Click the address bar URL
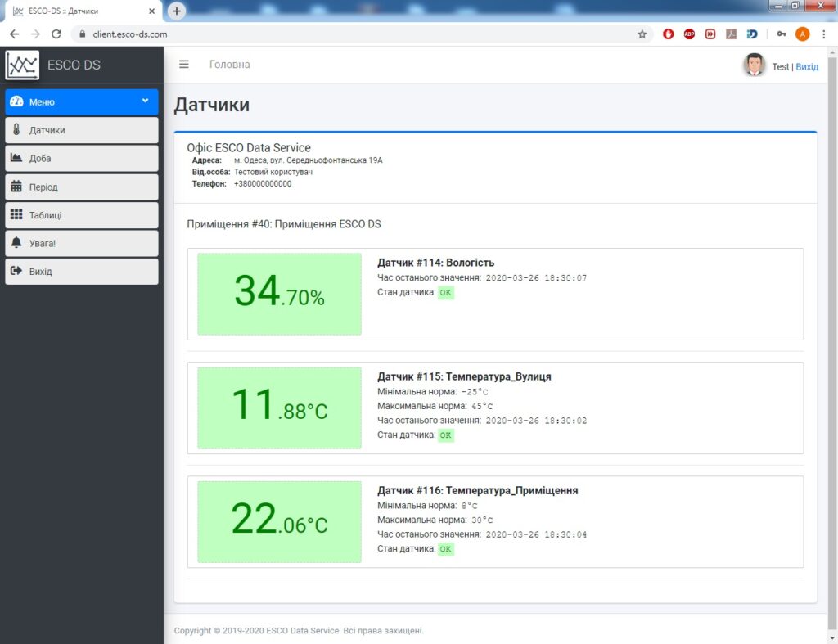 click(x=130, y=34)
